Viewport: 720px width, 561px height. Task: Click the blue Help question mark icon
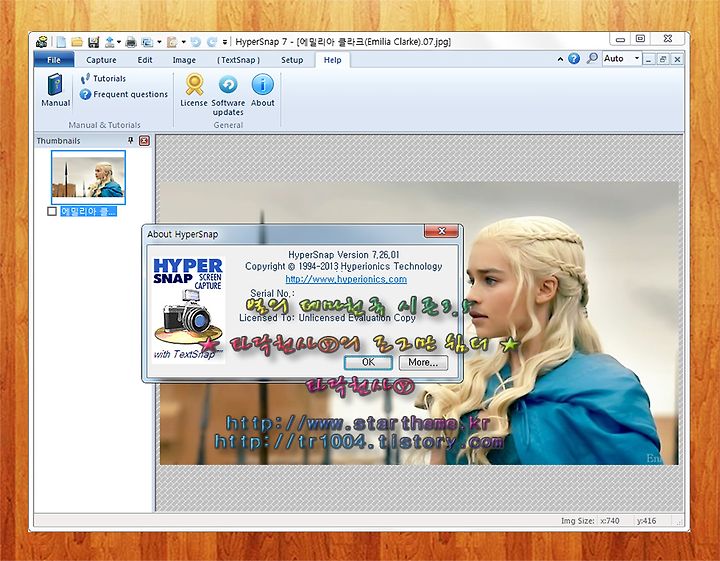pyautogui.click(x=574, y=59)
